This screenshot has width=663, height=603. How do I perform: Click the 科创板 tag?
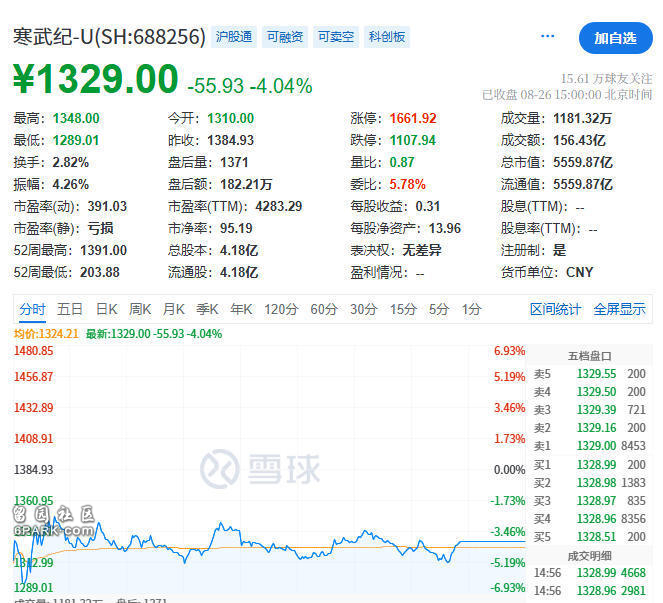pyautogui.click(x=386, y=37)
